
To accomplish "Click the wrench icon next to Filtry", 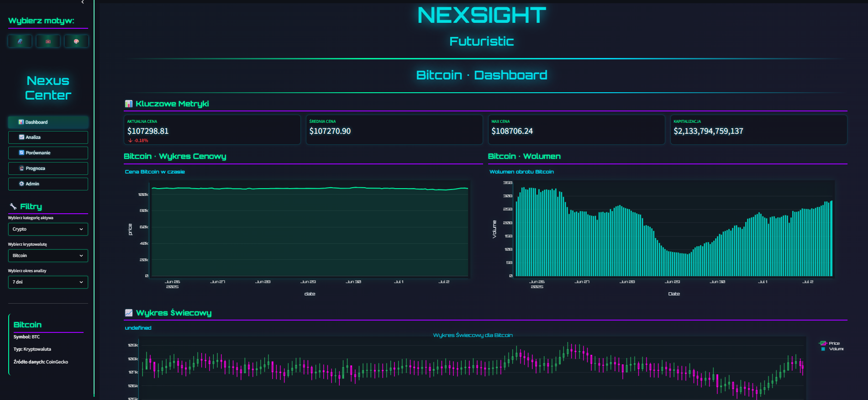I will [13, 206].
